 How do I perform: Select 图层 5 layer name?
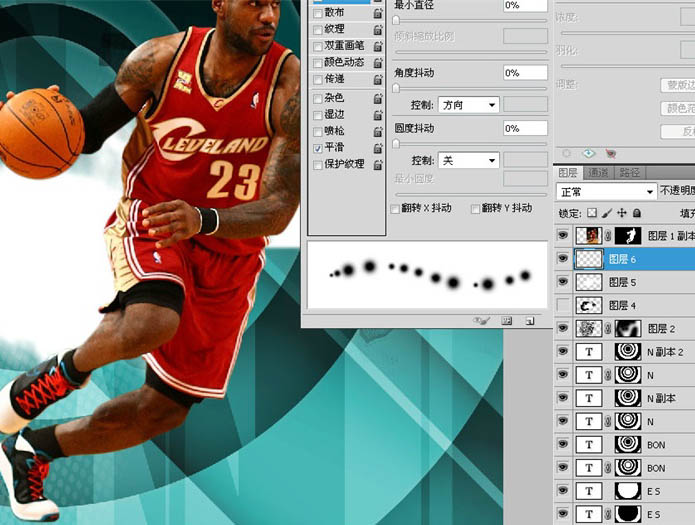click(622, 282)
